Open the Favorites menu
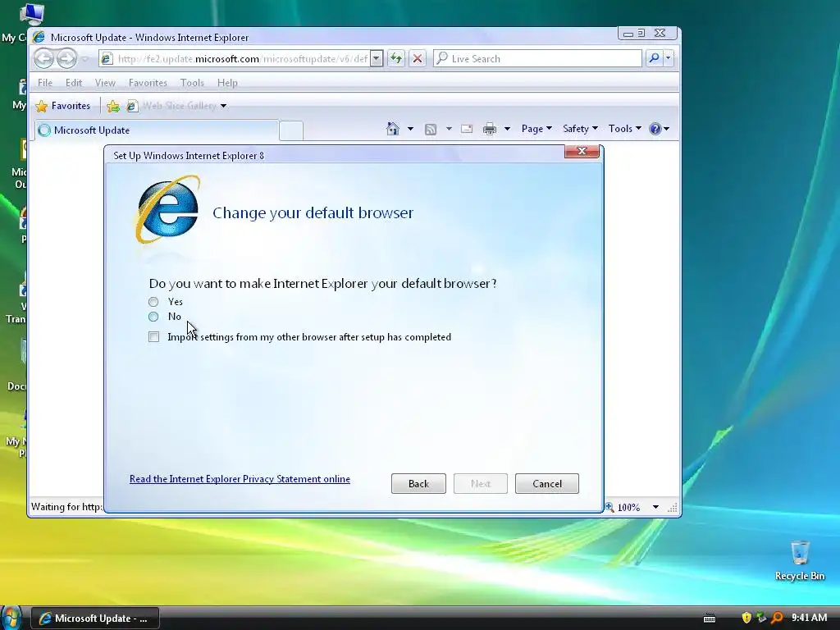 148,83
